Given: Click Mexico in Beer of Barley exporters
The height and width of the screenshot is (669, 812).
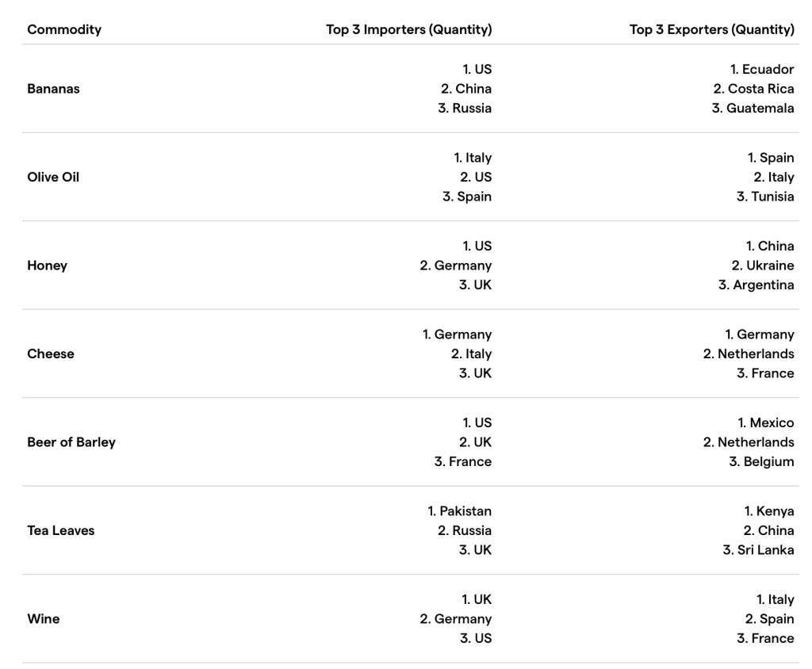Looking at the screenshot, I should [x=772, y=423].
